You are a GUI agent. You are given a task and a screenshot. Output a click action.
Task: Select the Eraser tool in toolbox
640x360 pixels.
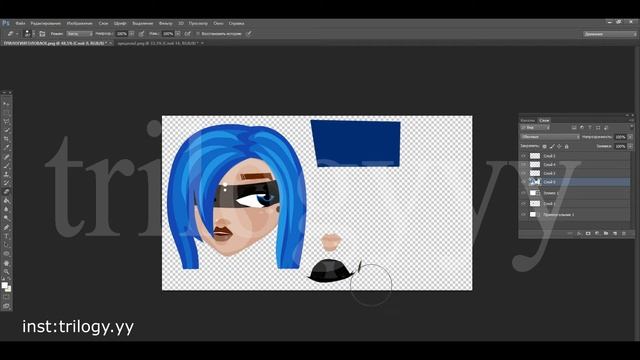[x=7, y=192]
